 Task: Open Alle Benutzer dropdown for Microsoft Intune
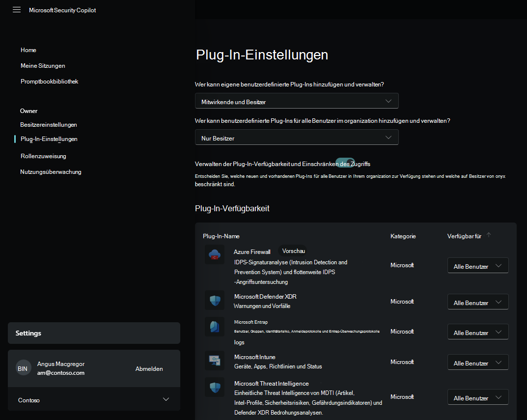tap(477, 362)
